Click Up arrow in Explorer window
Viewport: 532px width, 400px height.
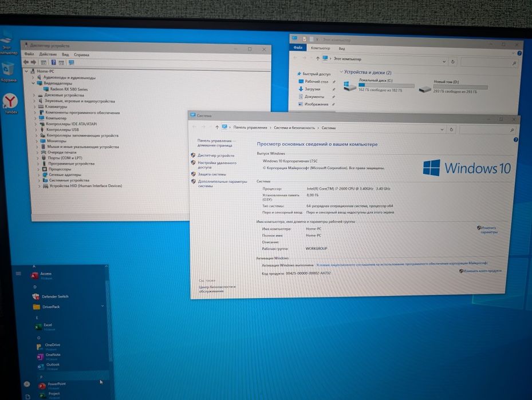click(x=318, y=58)
